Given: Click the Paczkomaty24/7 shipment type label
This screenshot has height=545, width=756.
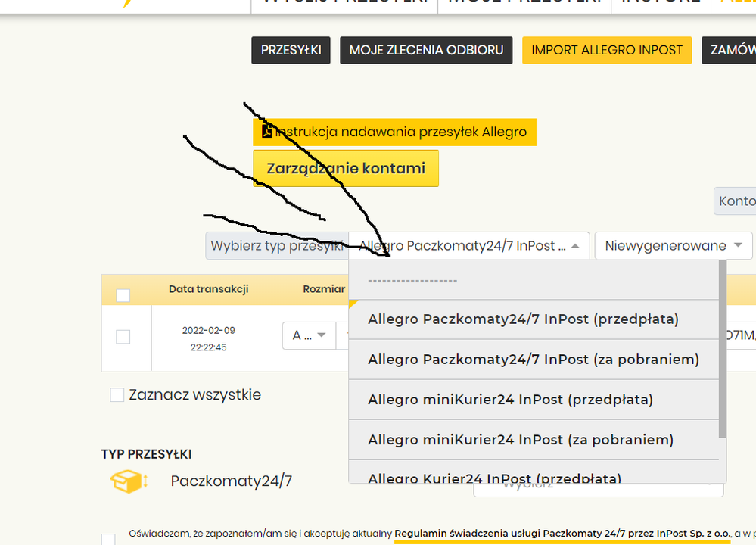Looking at the screenshot, I should (x=232, y=481).
